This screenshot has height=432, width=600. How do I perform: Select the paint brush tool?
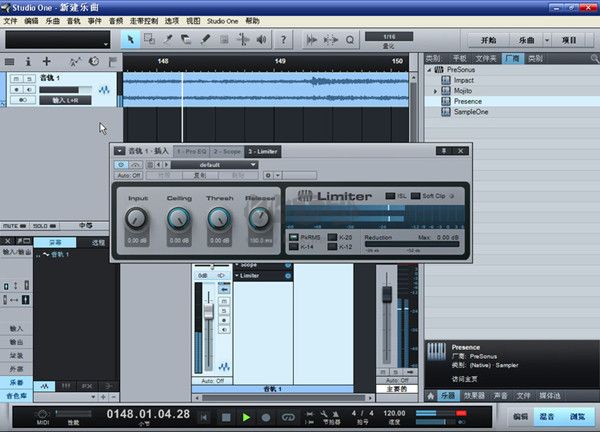coord(205,40)
